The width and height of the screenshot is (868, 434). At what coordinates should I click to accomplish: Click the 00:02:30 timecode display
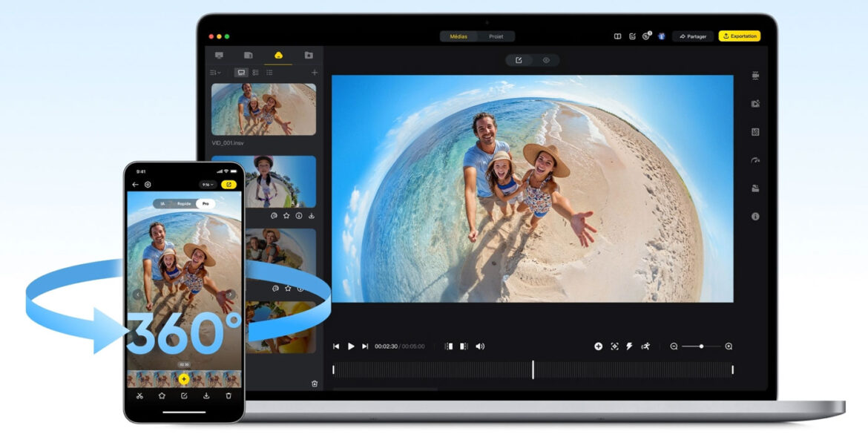[386, 346]
